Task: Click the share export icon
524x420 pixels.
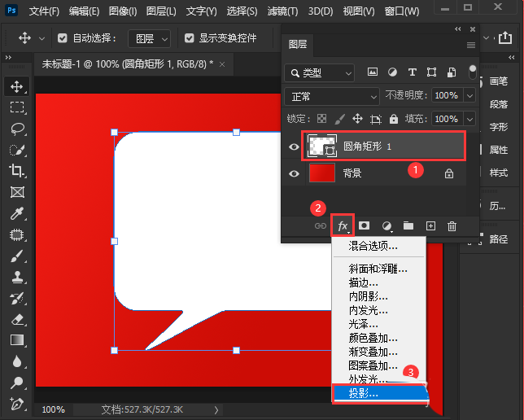Action: coord(505,37)
